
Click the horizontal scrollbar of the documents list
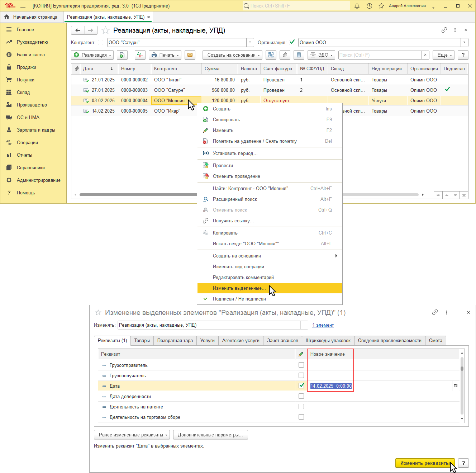pyautogui.click(x=249, y=195)
